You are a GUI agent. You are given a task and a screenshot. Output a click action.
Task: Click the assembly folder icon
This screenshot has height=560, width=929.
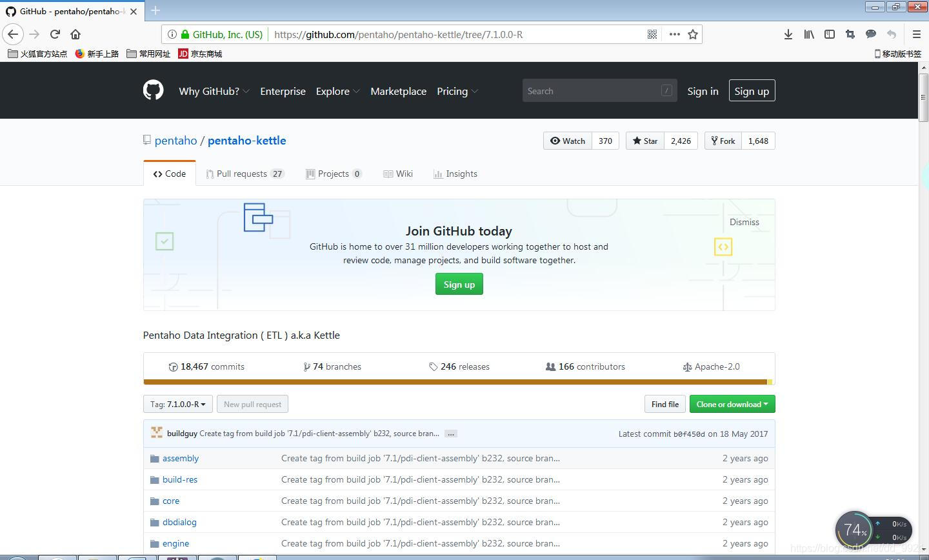coord(155,458)
